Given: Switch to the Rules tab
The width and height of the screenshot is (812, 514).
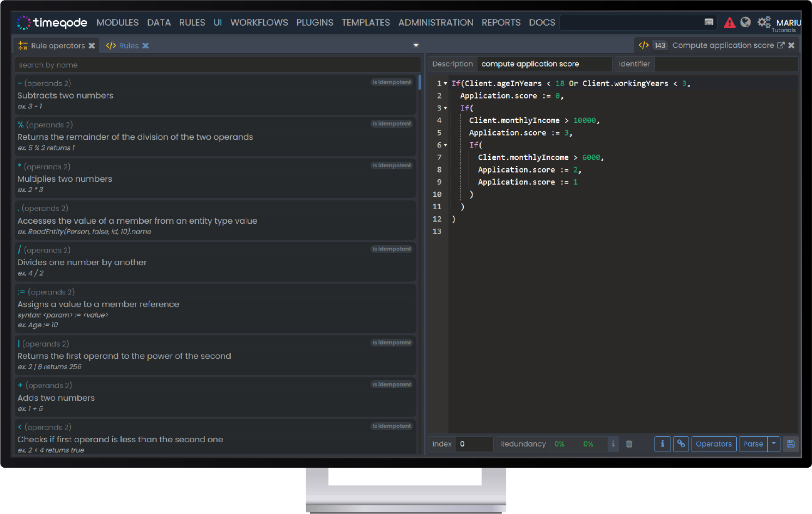Looking at the screenshot, I should [129, 46].
